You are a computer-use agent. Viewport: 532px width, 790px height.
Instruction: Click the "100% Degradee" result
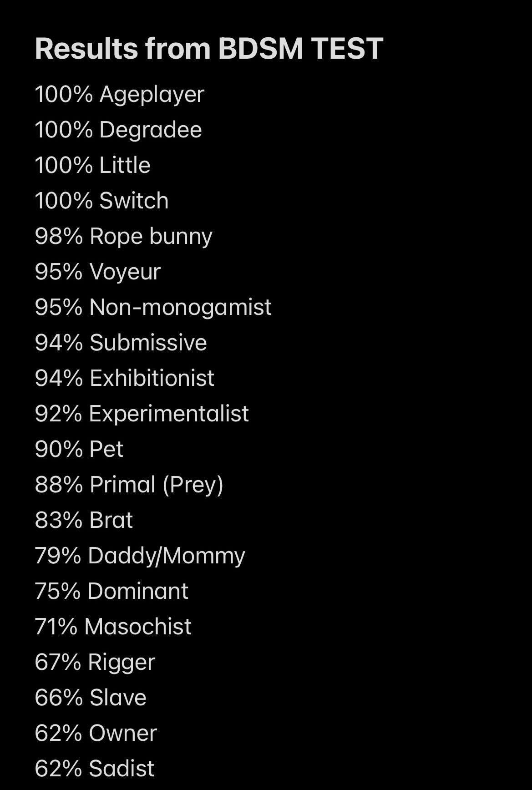[118, 130]
